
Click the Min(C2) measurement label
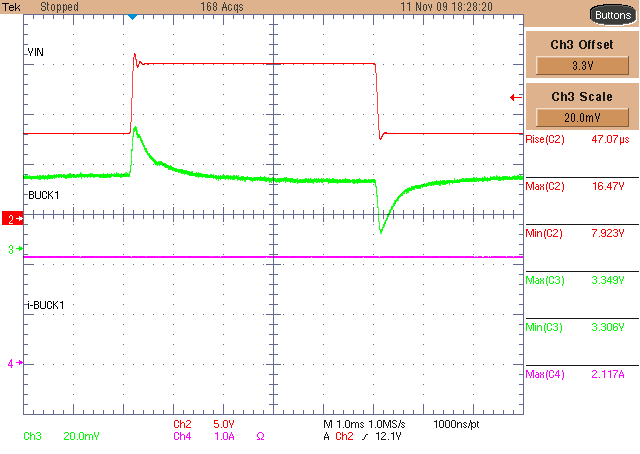pos(544,234)
